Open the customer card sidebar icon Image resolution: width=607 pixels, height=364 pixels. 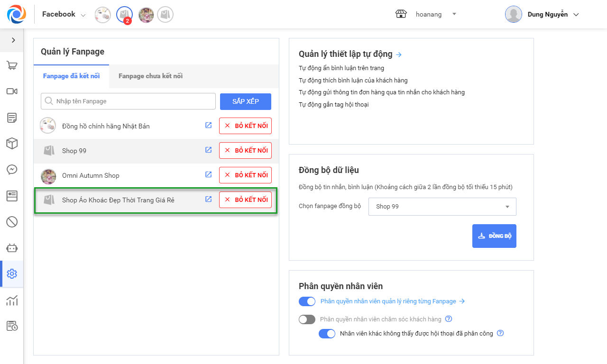point(12,196)
